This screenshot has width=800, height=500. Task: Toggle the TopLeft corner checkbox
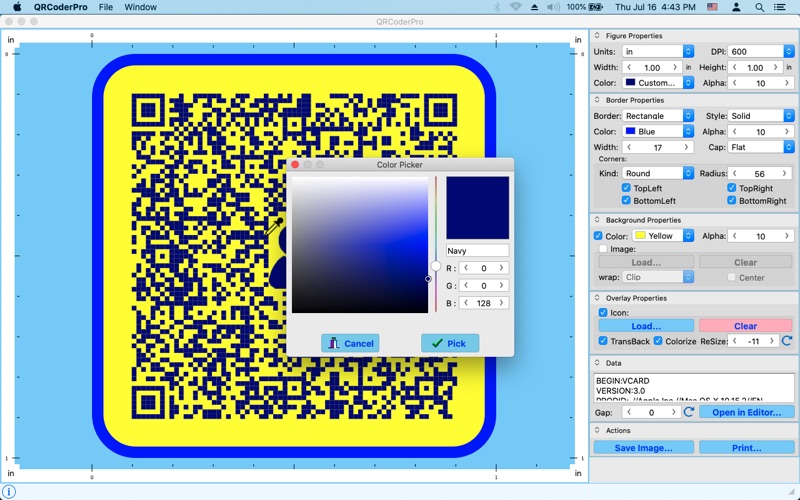pos(626,188)
